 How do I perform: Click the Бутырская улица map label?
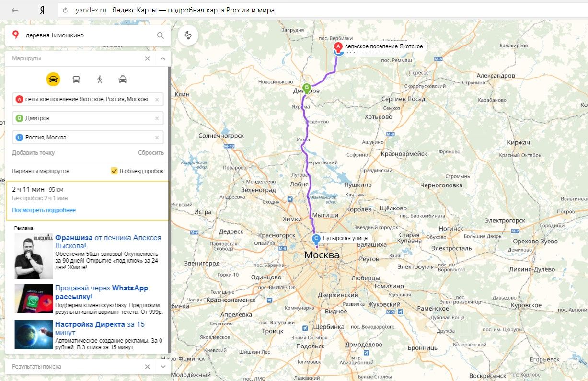345,238
